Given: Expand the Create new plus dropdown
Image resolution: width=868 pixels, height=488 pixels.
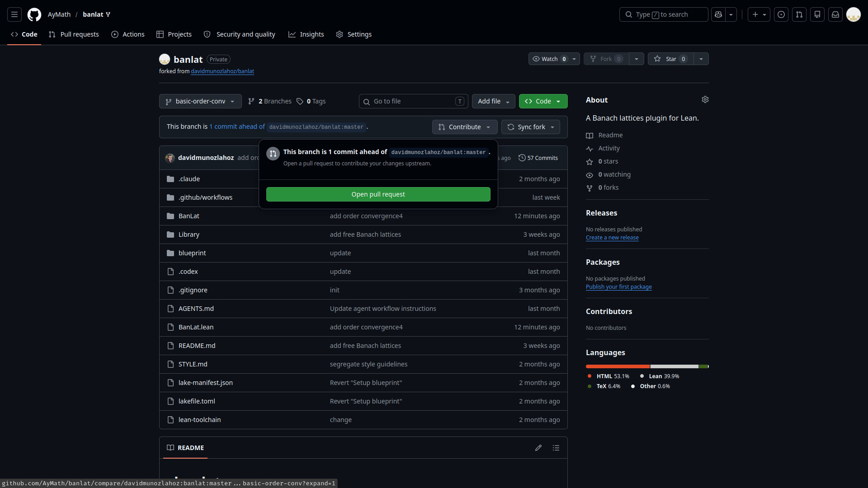Looking at the screenshot, I should [759, 14].
